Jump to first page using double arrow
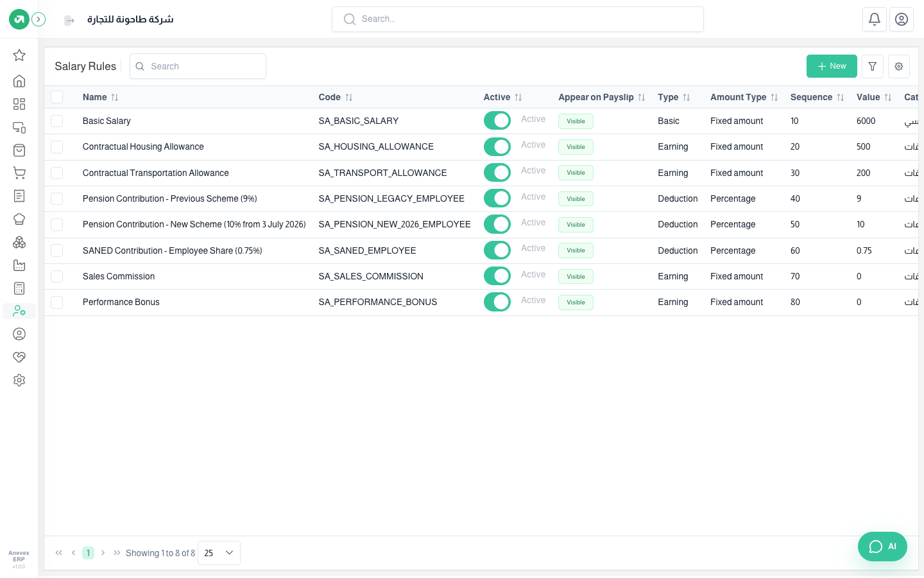 (59, 553)
